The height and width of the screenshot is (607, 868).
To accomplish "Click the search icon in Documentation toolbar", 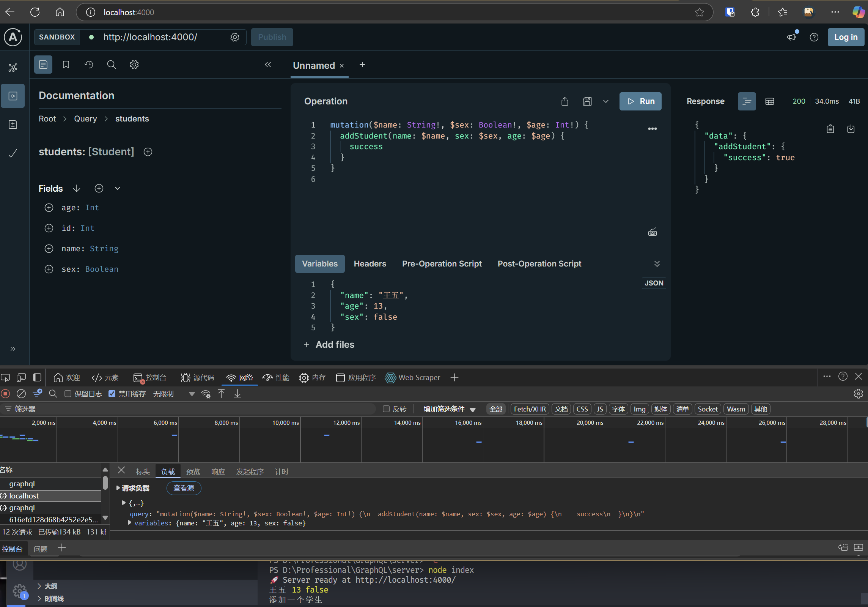I will [x=111, y=65].
